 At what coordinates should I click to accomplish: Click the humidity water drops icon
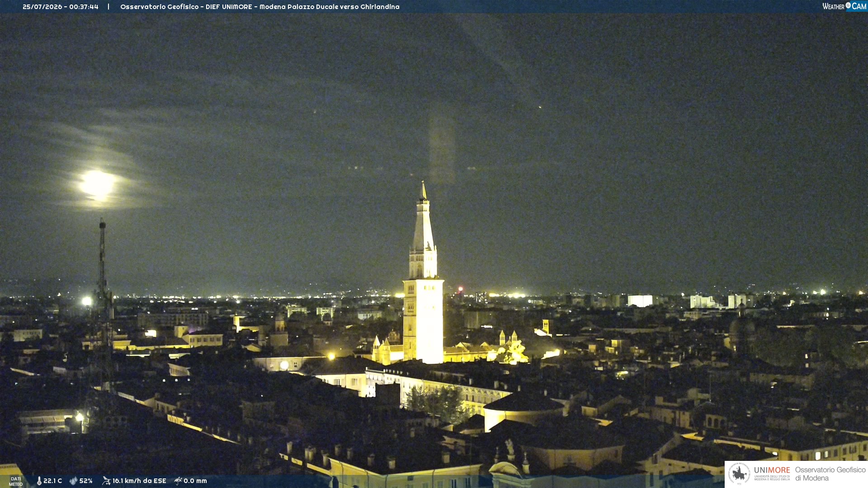tap(73, 481)
